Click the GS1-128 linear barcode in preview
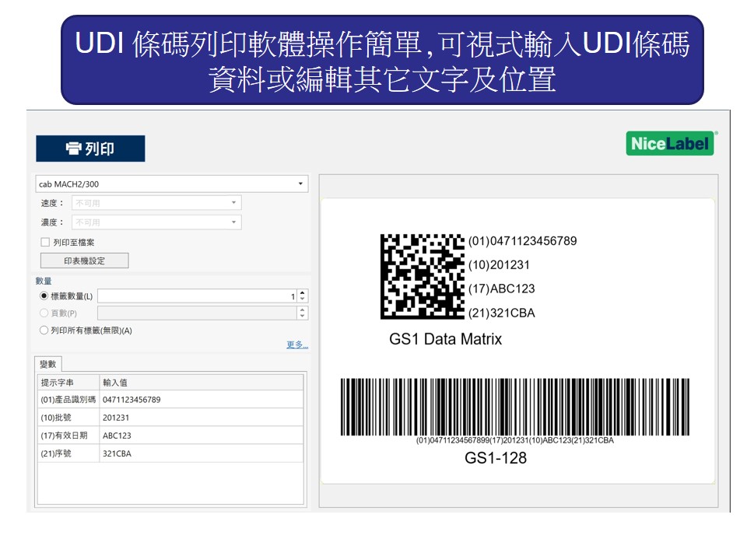 (x=515, y=407)
